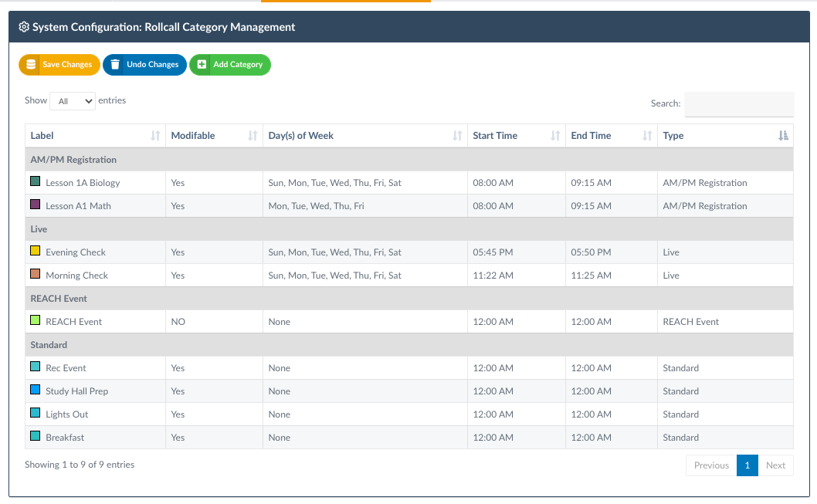Sort by End Time column arrows
Image resolution: width=817 pixels, height=504 pixels.
[647, 136]
